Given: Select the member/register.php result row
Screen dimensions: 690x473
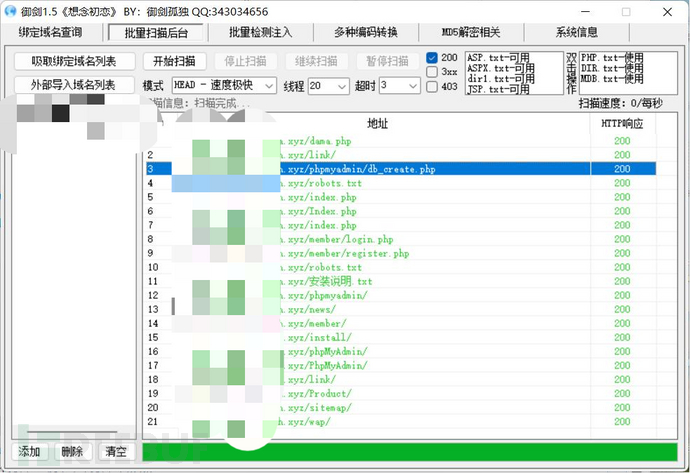Looking at the screenshot, I should [x=401, y=253].
